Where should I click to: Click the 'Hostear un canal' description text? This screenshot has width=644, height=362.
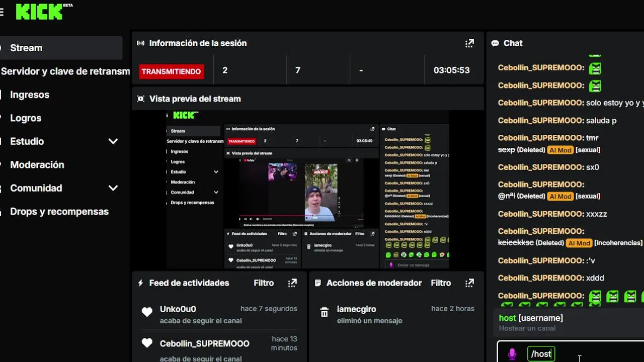click(527, 328)
